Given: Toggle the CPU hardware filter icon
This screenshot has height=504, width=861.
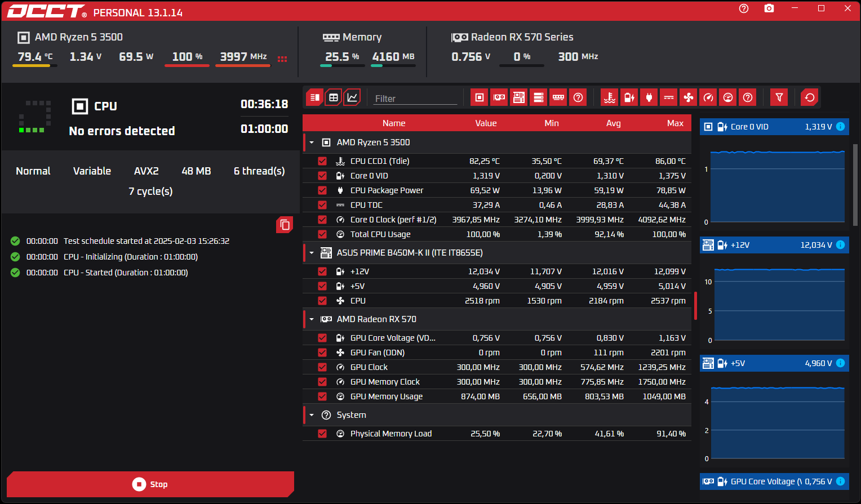Looking at the screenshot, I should click(480, 97).
